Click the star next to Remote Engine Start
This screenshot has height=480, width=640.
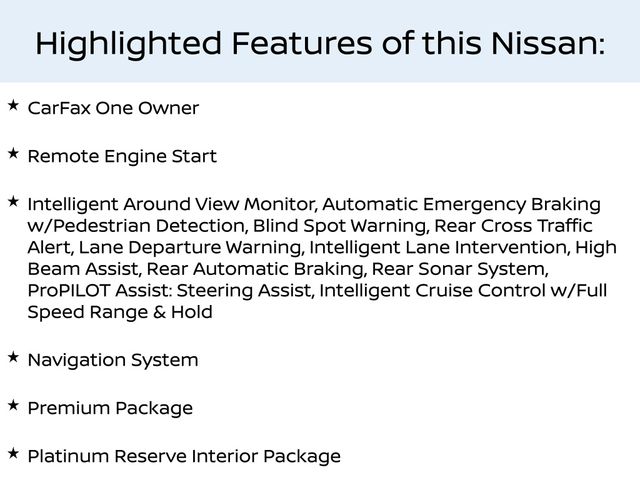click(x=12, y=154)
